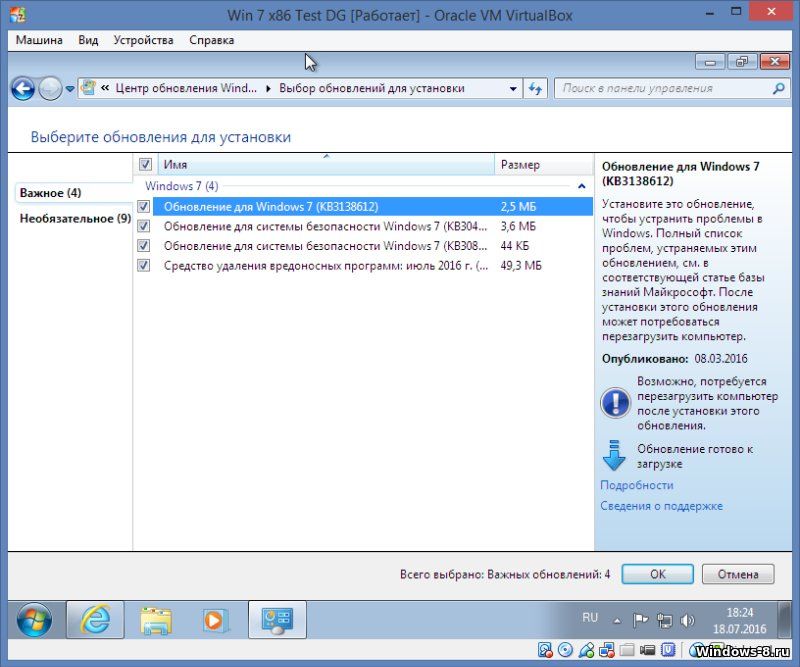
Task: Open the Справка menu
Action: click(x=212, y=40)
